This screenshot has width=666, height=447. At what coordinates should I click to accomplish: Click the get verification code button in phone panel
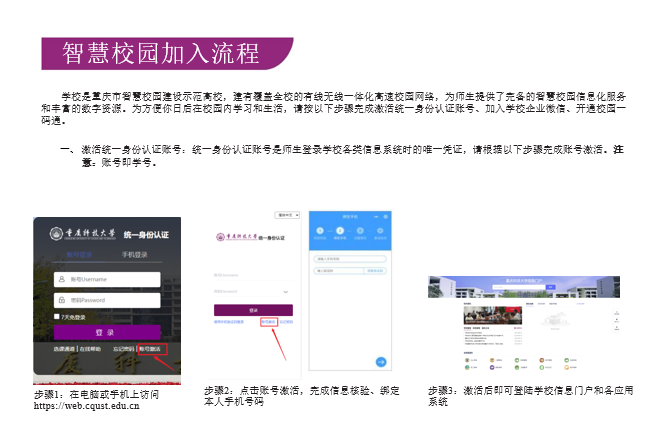coord(375,271)
